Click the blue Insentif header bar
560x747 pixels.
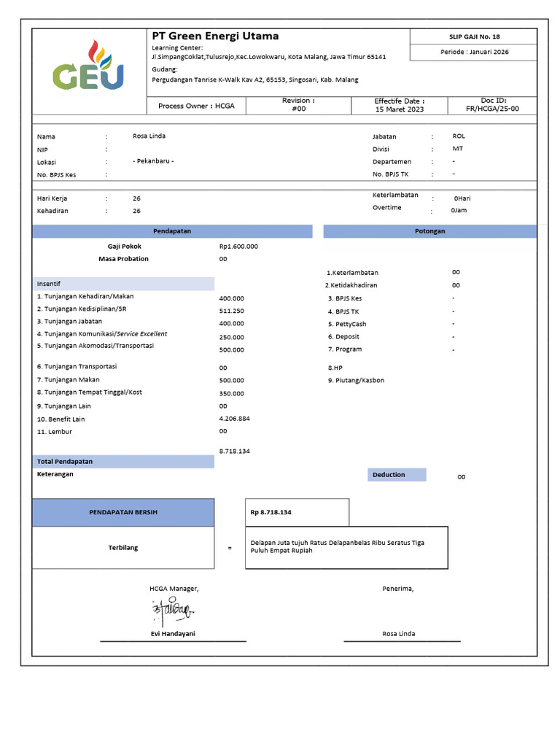(123, 284)
